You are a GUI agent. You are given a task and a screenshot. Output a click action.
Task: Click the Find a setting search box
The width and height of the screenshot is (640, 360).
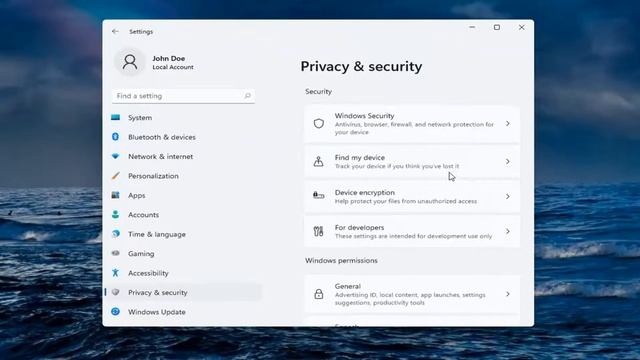[183, 96]
